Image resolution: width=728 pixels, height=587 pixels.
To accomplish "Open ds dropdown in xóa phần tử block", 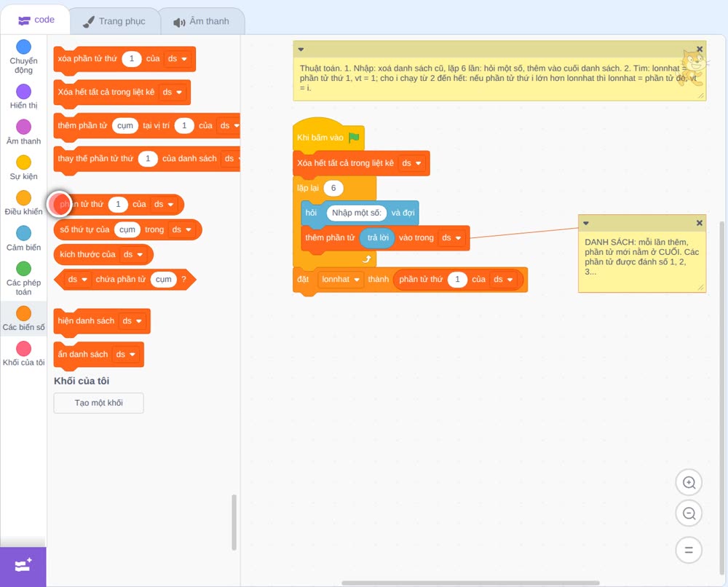I will tap(178, 59).
